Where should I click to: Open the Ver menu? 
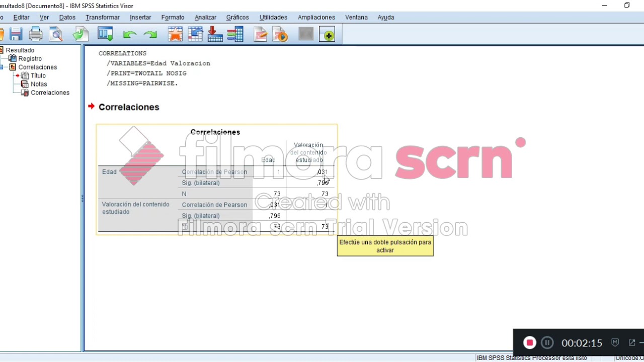pyautogui.click(x=44, y=17)
